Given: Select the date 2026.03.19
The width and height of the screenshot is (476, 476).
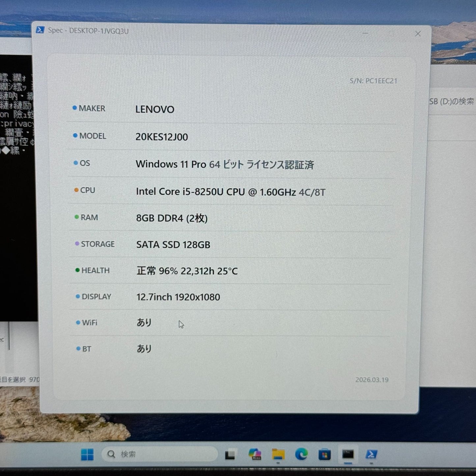Looking at the screenshot, I should point(372,379).
